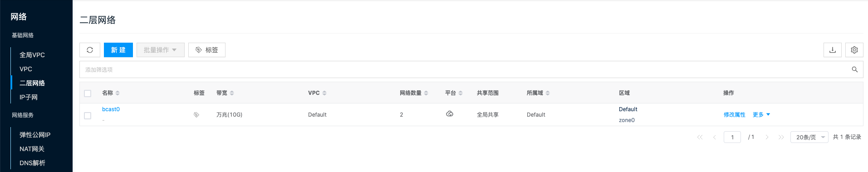Click the 新建 button
The image size is (868, 172).
click(118, 50)
